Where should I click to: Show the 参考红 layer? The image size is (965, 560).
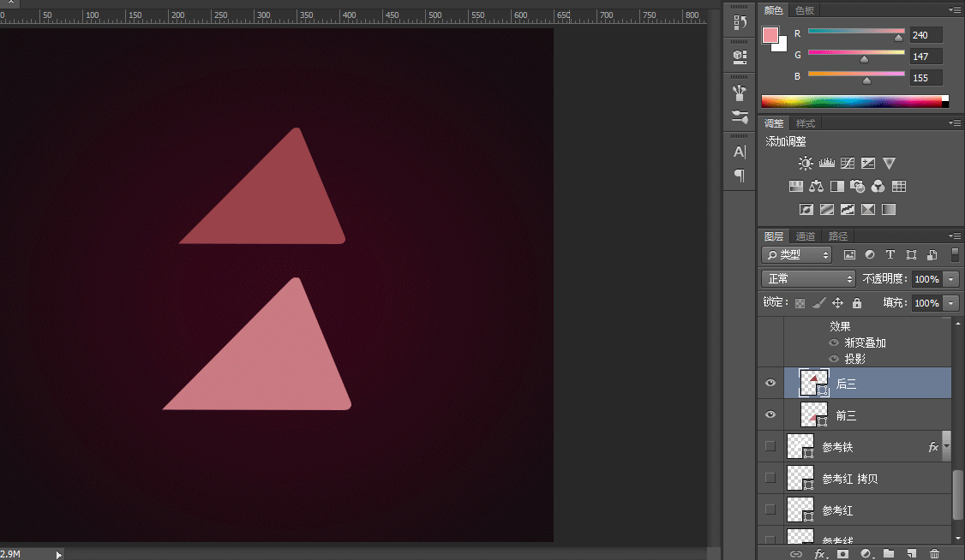[x=770, y=509]
